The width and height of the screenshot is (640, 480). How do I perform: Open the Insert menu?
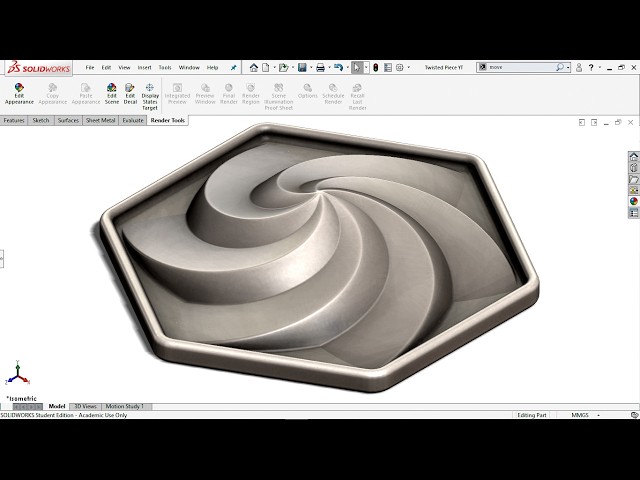click(144, 68)
